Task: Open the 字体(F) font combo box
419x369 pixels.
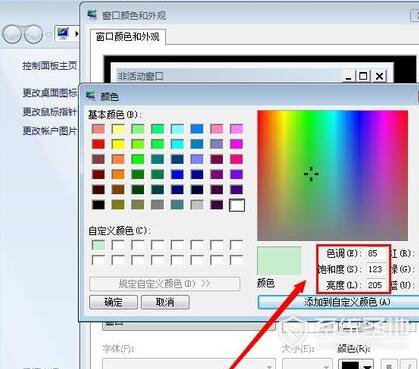Action: click(189, 364)
